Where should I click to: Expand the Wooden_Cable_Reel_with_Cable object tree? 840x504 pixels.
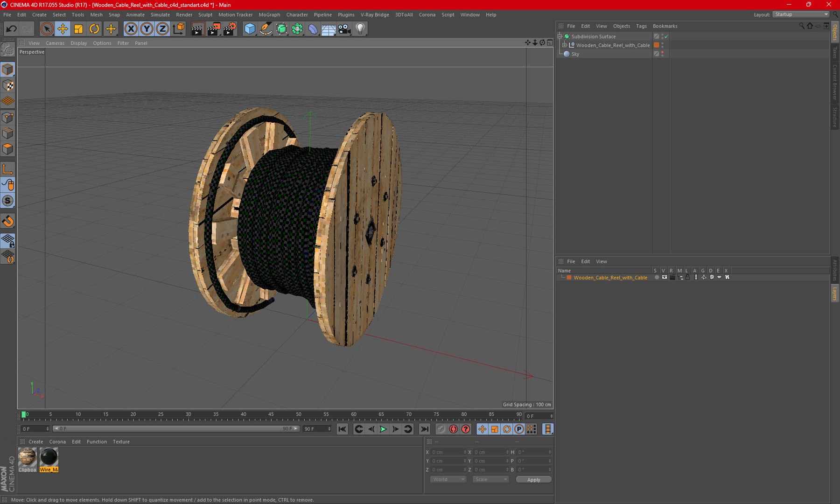(564, 45)
